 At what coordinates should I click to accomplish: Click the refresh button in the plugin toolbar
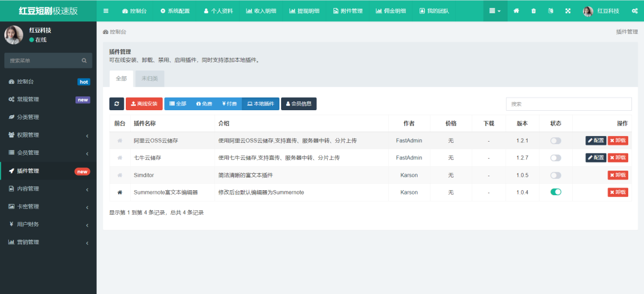[x=116, y=104]
